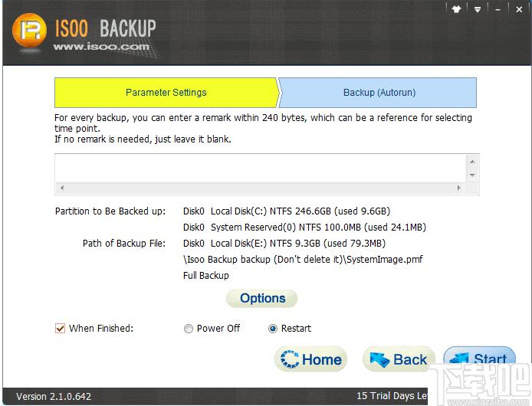
Task: Click the Full Backup text
Action: [206, 276]
